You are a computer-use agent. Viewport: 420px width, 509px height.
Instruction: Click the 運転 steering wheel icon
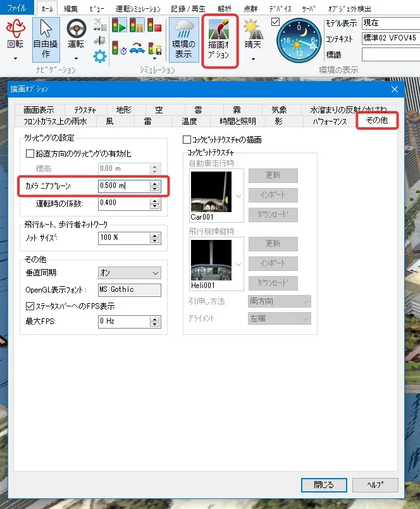[77, 28]
